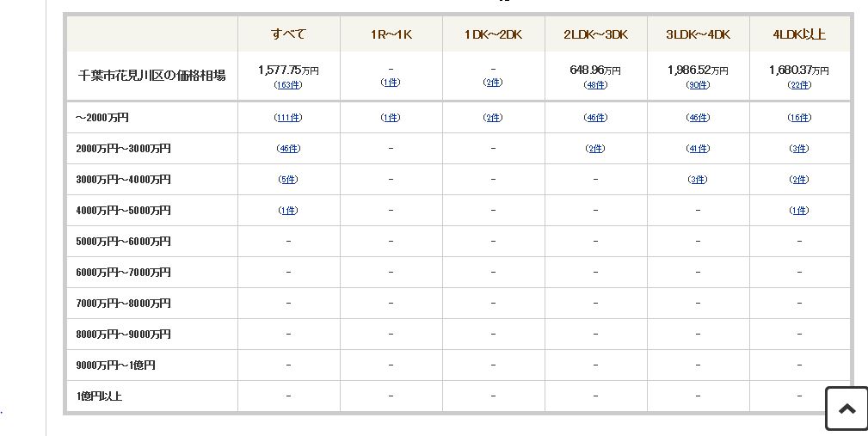Open 41件 link for 3LDK~4DK at 2000万円~3000万円
This screenshot has width=868, height=436.
(x=698, y=148)
